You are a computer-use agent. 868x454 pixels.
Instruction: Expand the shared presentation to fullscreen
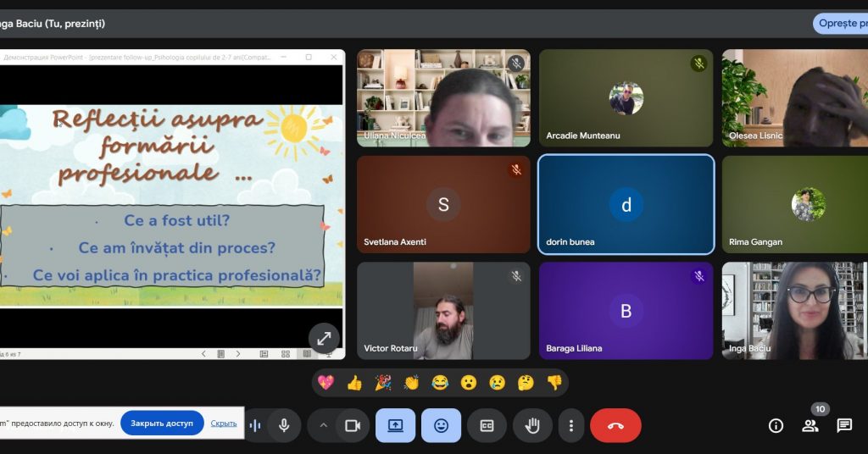tap(324, 338)
